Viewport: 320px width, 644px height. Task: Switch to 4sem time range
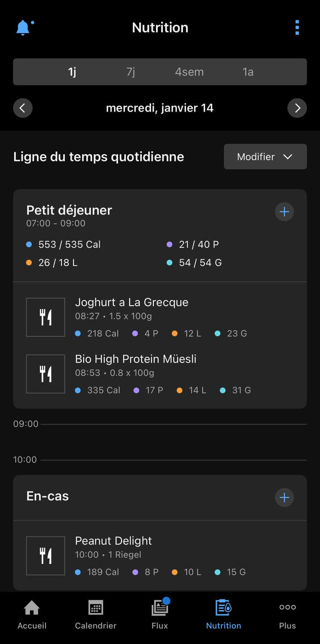coord(189,72)
